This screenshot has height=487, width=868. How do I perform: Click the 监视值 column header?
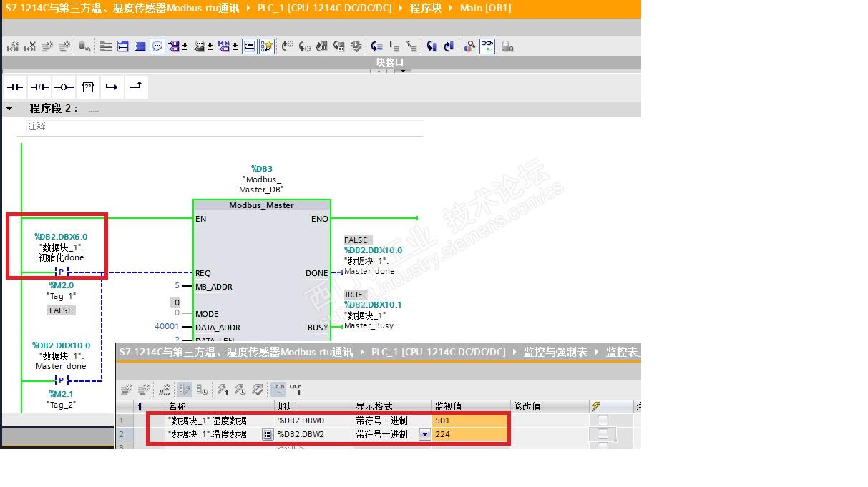pyautogui.click(x=471, y=406)
